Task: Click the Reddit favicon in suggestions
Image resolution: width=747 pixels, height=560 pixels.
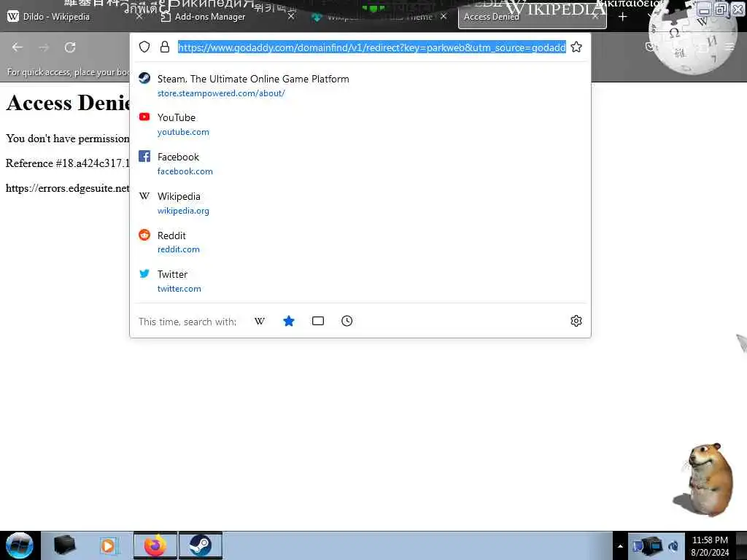Action: pos(144,235)
